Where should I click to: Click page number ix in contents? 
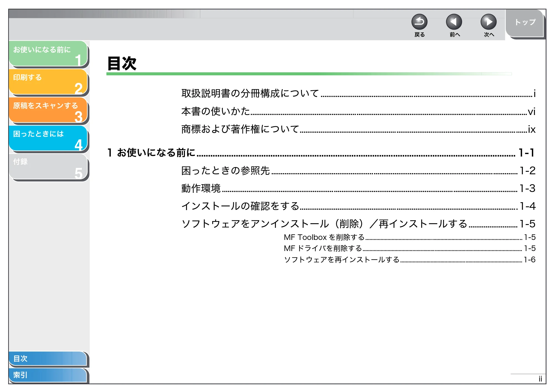(x=532, y=129)
